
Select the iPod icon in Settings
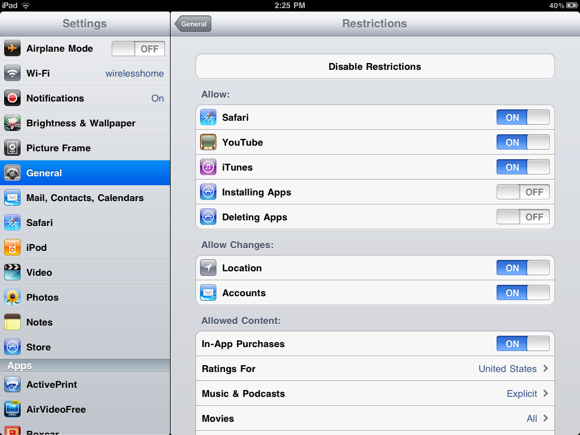pos(12,247)
